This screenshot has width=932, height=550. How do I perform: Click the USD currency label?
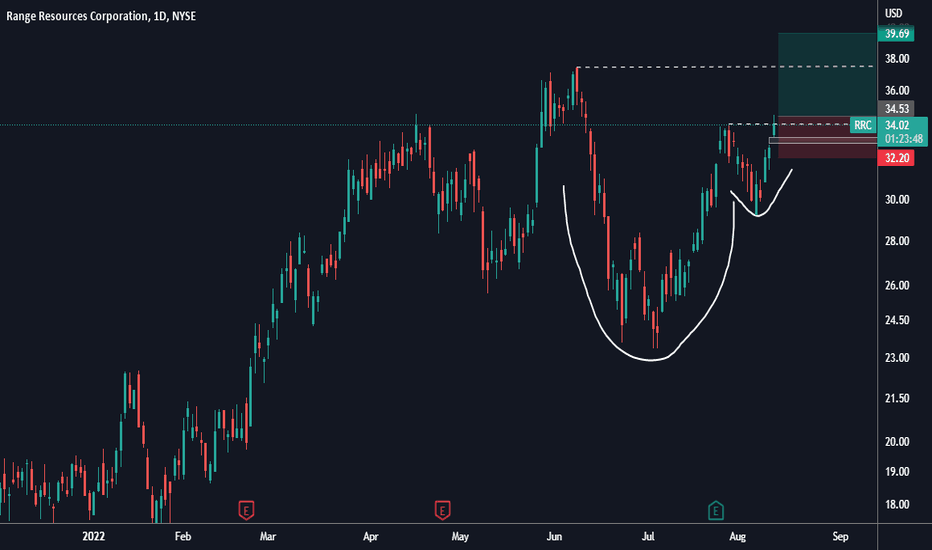click(893, 13)
